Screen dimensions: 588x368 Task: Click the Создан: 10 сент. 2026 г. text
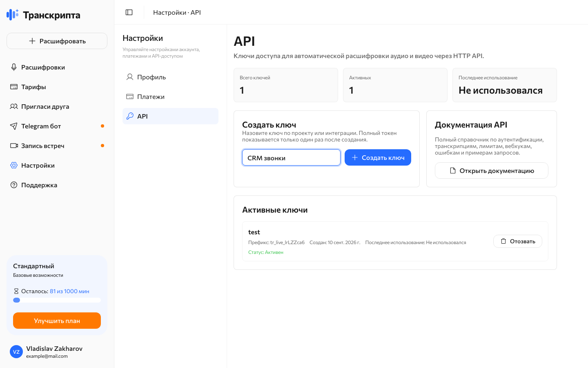[335, 242]
